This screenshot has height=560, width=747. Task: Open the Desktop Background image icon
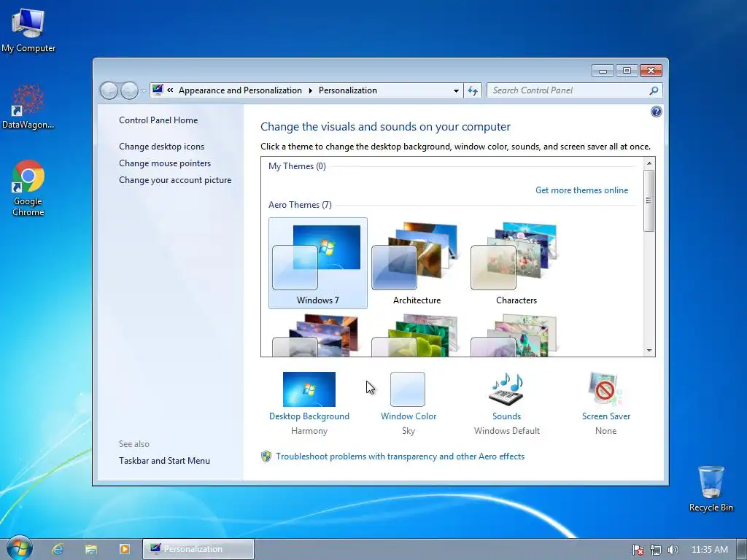[309, 389]
